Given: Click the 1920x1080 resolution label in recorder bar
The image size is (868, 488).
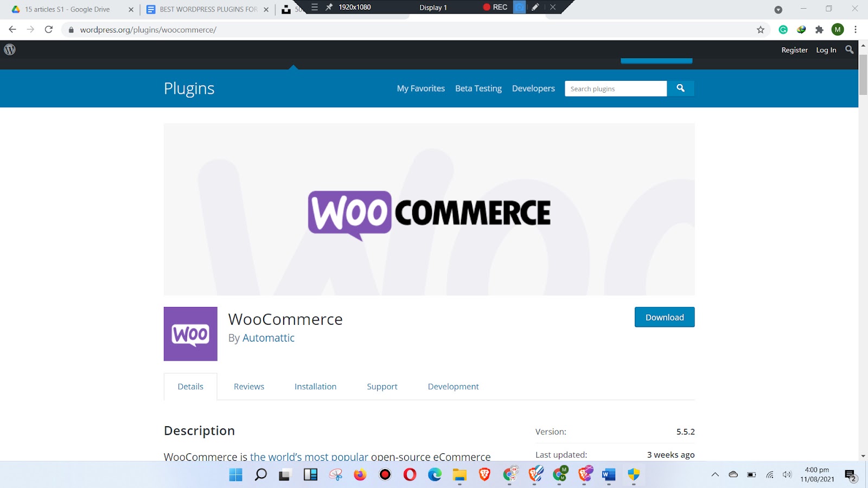Looking at the screenshot, I should click(355, 7).
